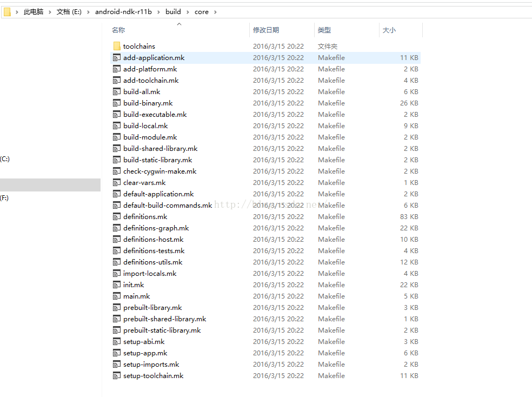Click Makefile type of init.mk row
This screenshot has height=397, width=532.
pyautogui.click(x=331, y=285)
